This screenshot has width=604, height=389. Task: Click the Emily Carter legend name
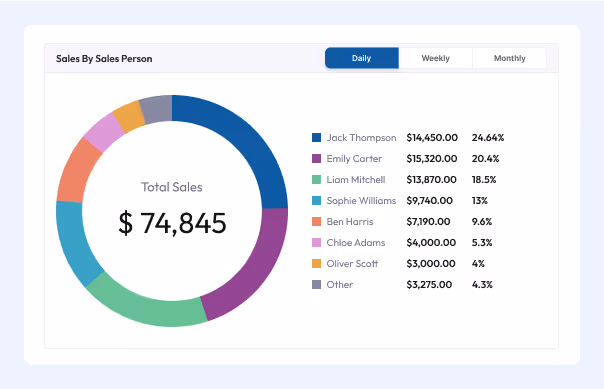354,159
